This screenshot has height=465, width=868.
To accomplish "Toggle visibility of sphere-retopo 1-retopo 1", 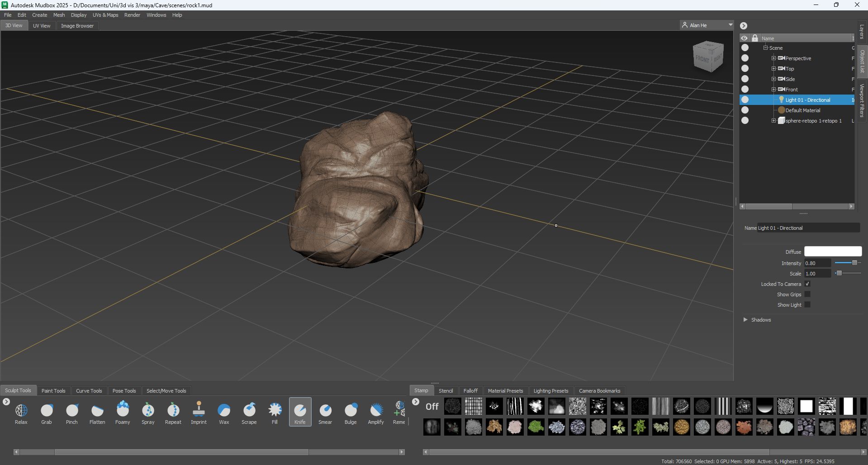I will pyautogui.click(x=745, y=120).
